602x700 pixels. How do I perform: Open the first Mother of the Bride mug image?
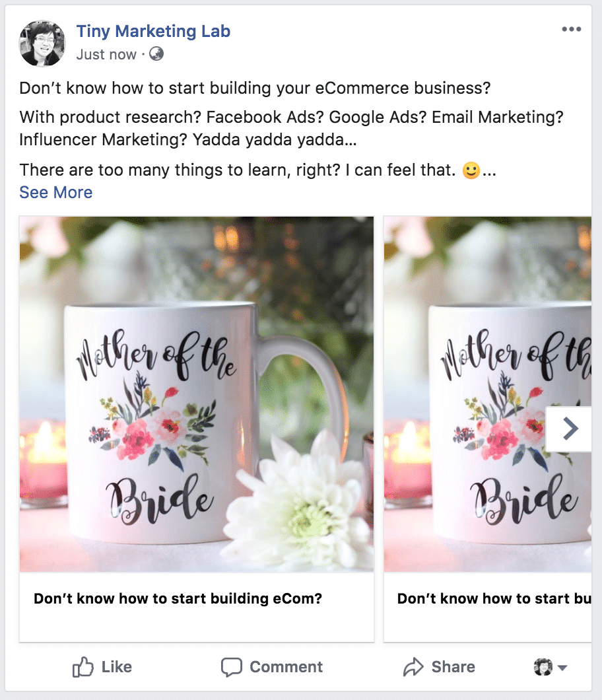[196, 394]
